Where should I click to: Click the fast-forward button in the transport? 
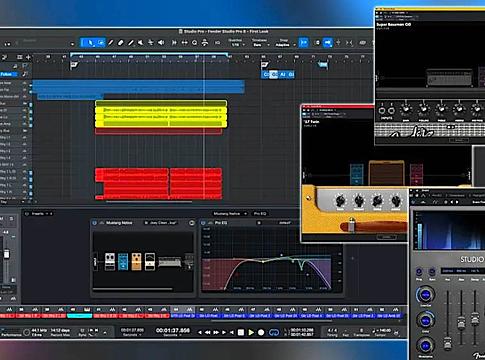pyautogui.click(x=216, y=332)
